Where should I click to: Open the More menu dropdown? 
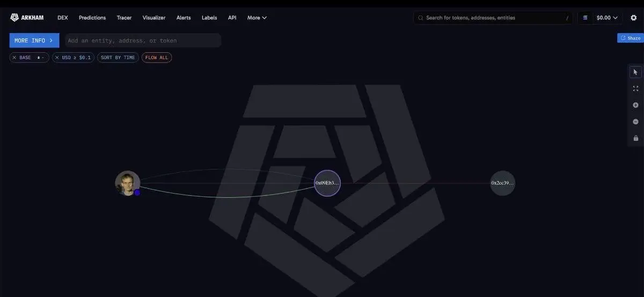[x=257, y=18]
